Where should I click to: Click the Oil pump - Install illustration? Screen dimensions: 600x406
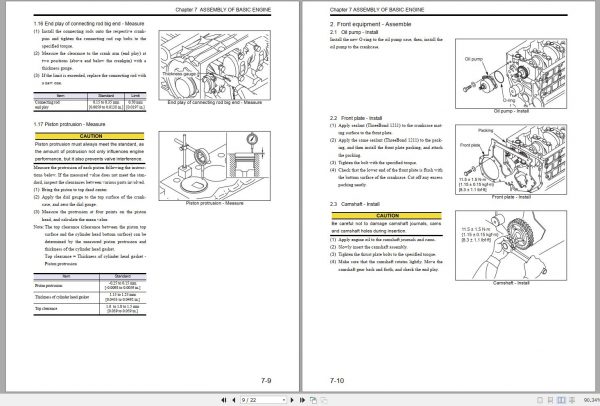click(511, 73)
